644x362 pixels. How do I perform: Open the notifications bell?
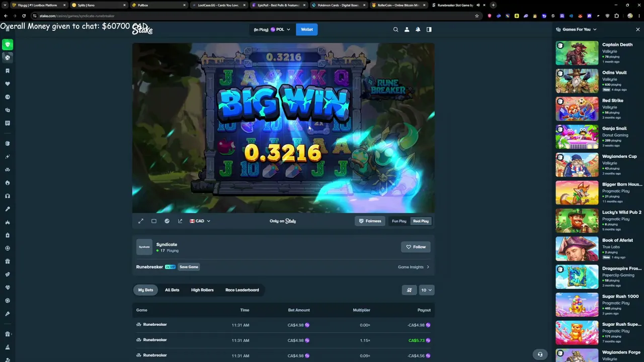(x=418, y=30)
